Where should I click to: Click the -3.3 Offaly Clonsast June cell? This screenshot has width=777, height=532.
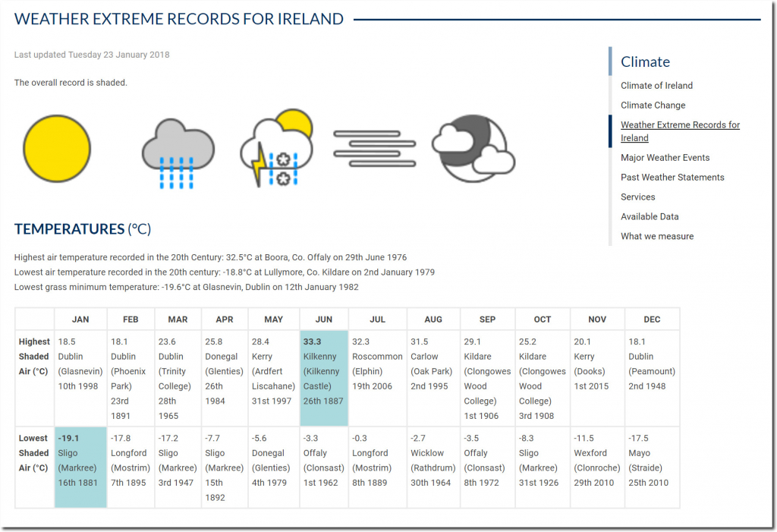pos(324,467)
